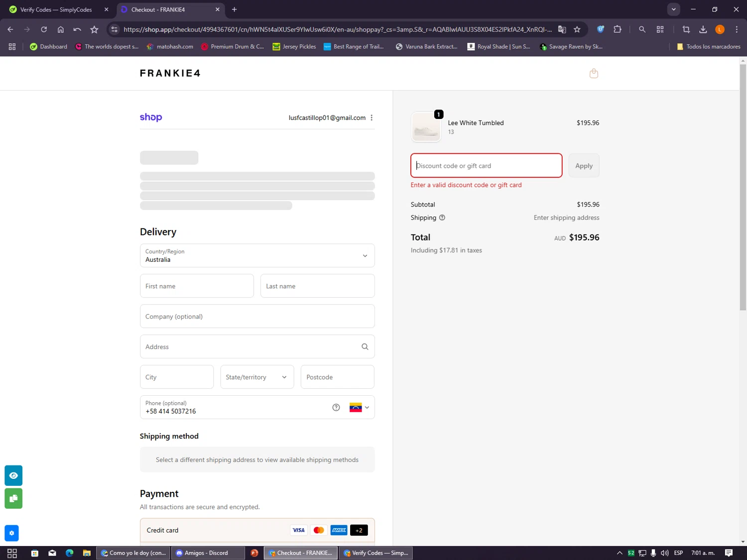The height and width of the screenshot is (560, 747).
Task: Open File Explorer from the taskbar
Action: (x=87, y=553)
